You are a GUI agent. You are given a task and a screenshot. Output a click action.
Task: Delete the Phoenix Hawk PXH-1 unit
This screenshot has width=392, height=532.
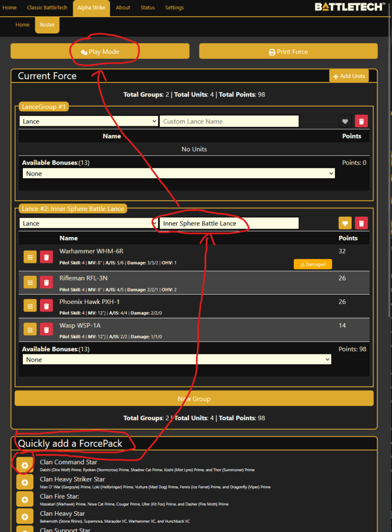coord(46,306)
